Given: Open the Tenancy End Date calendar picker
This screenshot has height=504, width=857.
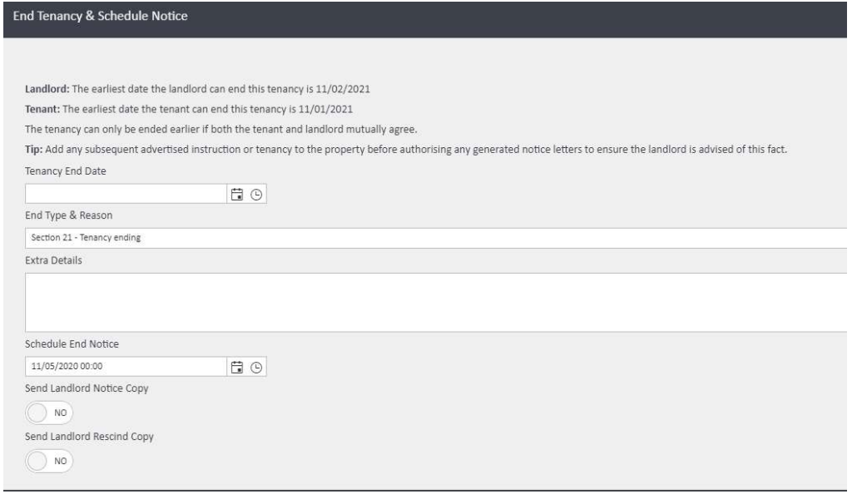Looking at the screenshot, I should 236,194.
